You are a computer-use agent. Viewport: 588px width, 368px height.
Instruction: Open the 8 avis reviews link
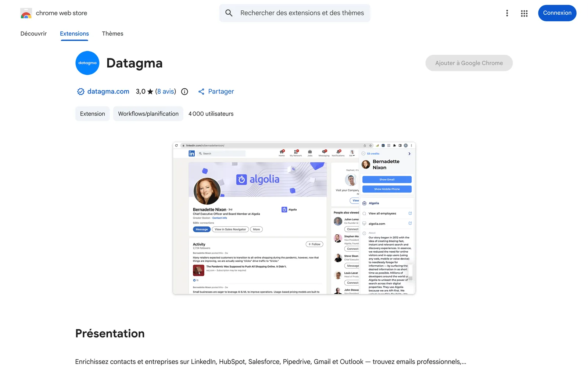pyautogui.click(x=166, y=92)
